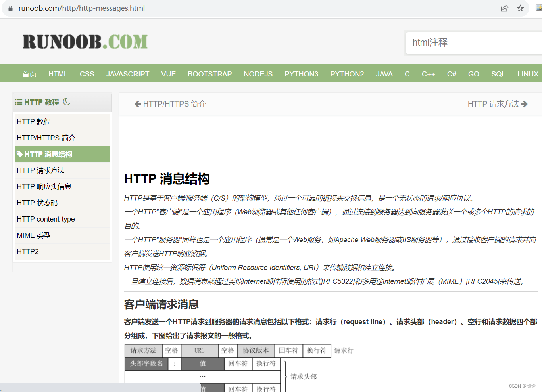Viewport: 542px width, 392px height.
Task: Click the browser profile avatar icon
Action: click(538, 8)
